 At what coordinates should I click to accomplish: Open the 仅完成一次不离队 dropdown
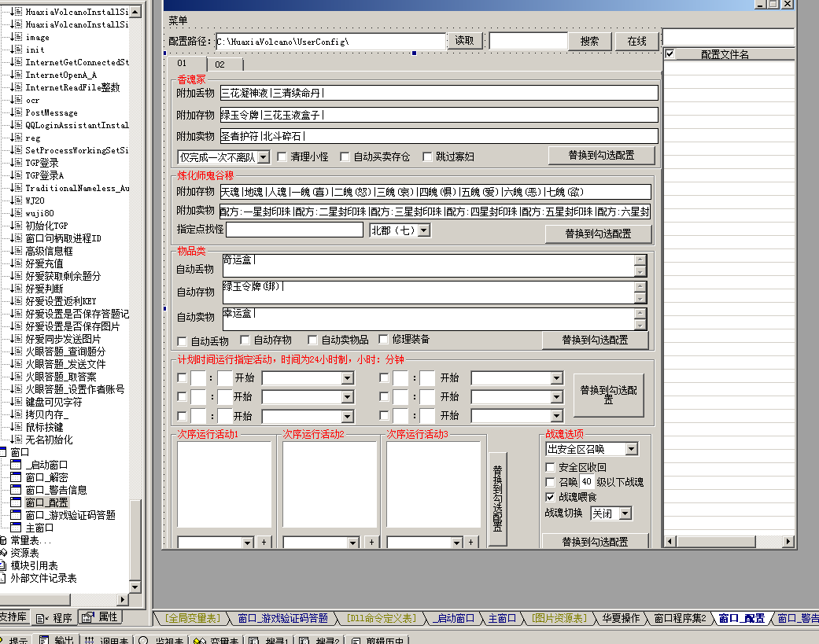pos(264,156)
